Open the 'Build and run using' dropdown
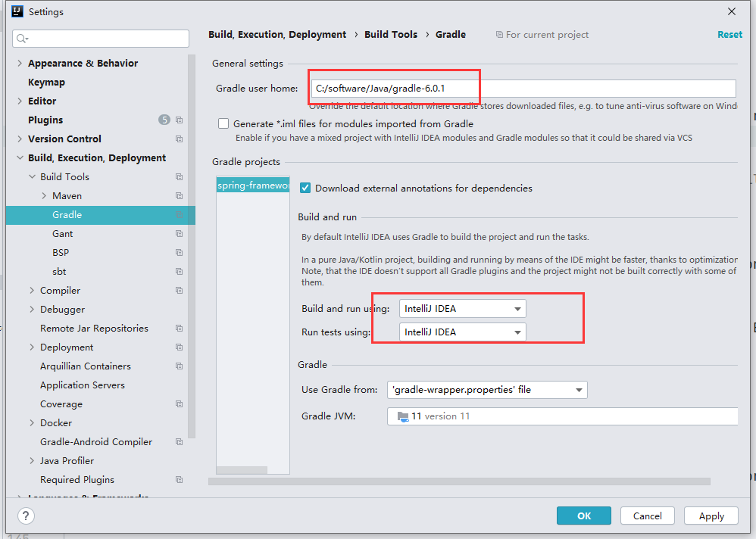The image size is (756, 539). (x=462, y=309)
